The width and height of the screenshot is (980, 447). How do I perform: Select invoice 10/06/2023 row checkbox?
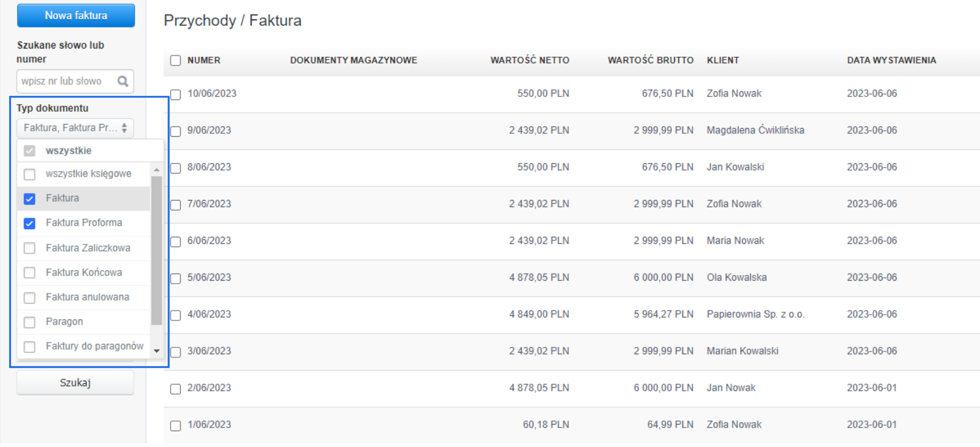click(176, 95)
